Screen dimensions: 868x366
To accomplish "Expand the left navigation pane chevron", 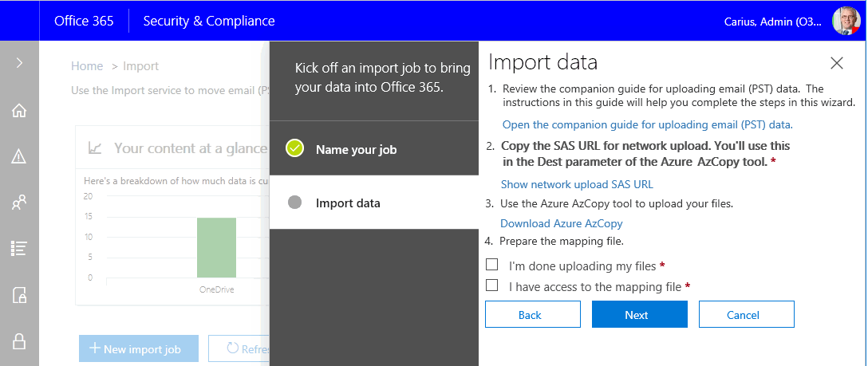I will pos(19,62).
